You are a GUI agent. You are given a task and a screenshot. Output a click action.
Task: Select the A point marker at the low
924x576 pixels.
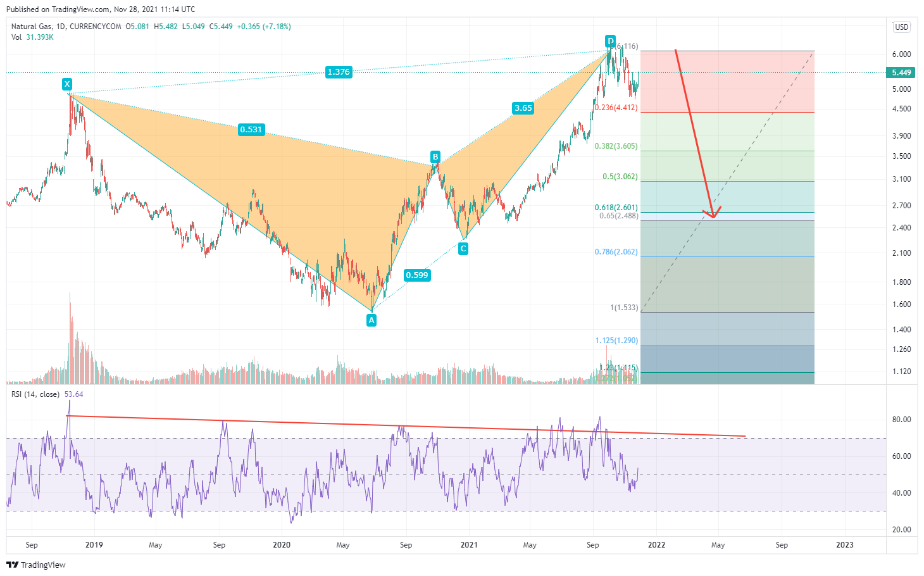371,320
